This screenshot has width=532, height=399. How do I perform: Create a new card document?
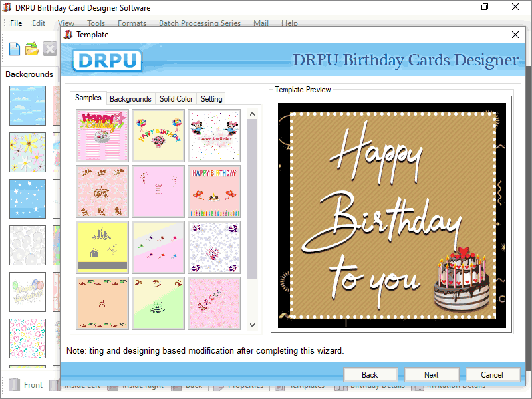pos(14,49)
